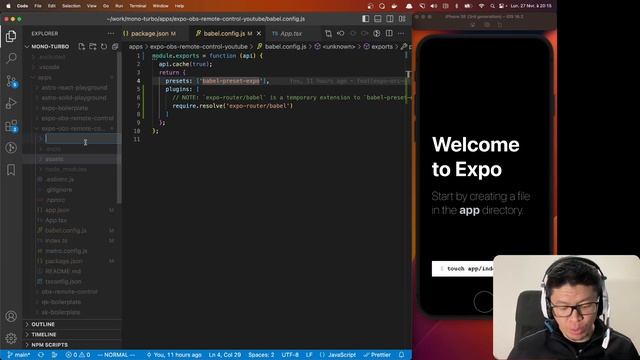The height and width of the screenshot is (360, 640).
Task: Click the open changes editor action icon
Action: [328, 33]
